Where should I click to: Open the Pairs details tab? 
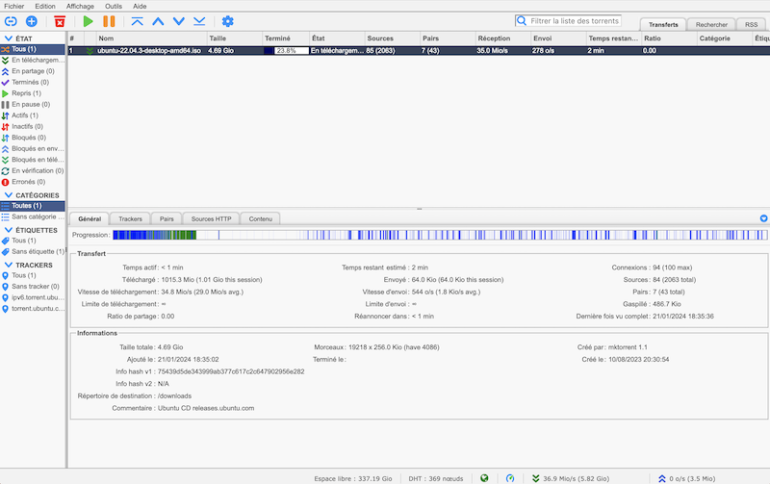(x=166, y=219)
